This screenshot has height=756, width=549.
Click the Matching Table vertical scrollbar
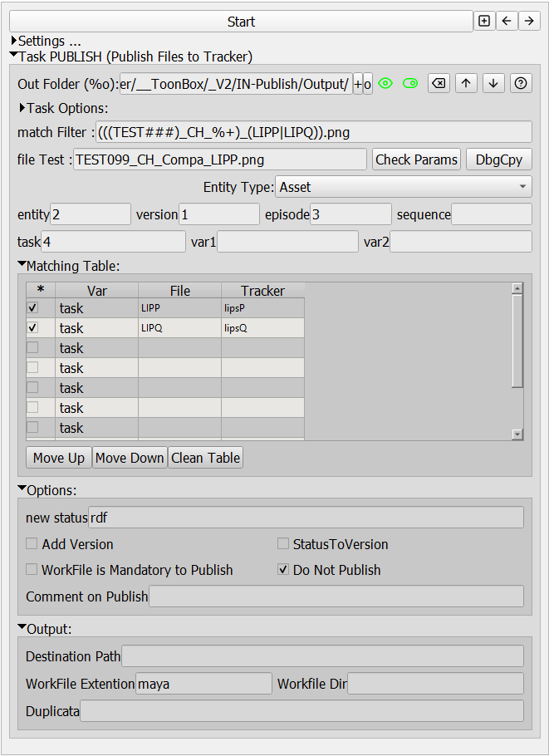point(517,341)
